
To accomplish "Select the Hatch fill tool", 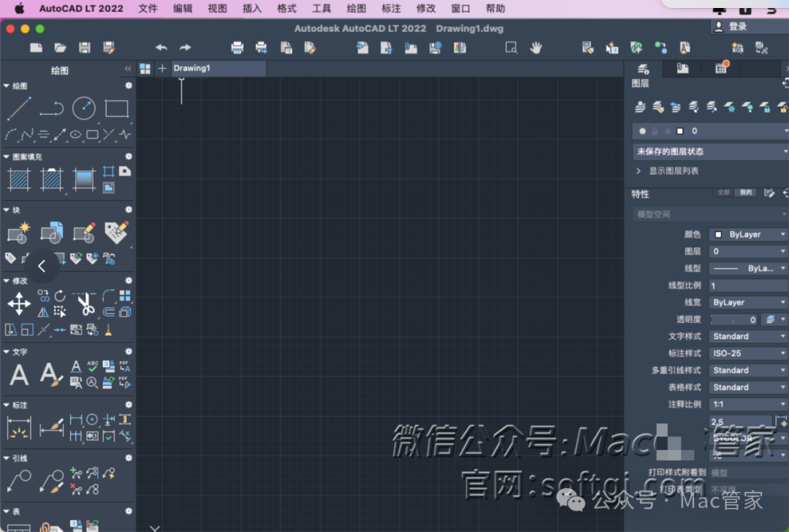I will click(19, 179).
